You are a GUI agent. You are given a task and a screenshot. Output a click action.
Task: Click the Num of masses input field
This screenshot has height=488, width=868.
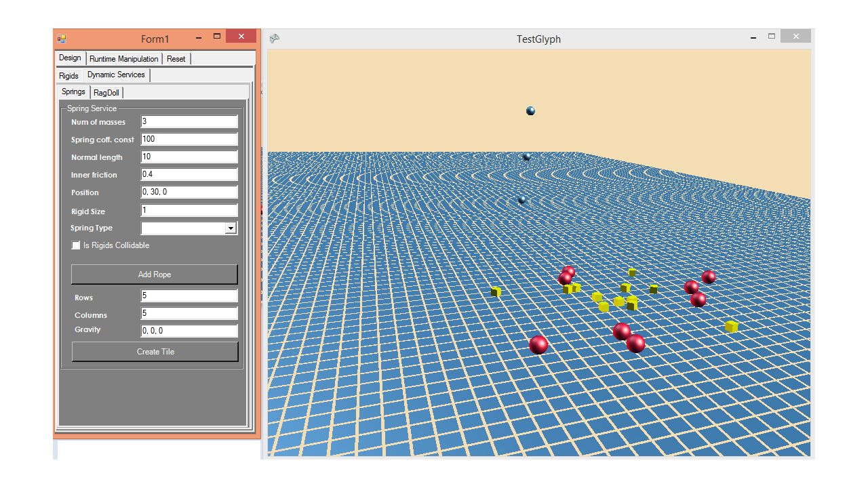pos(189,121)
